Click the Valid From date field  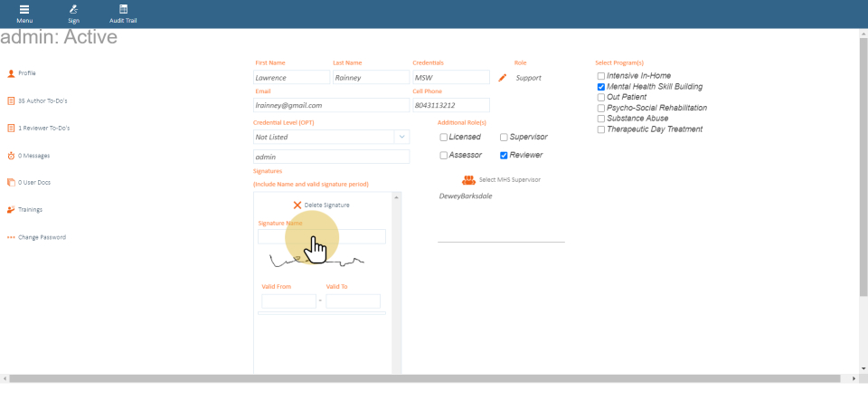point(288,301)
